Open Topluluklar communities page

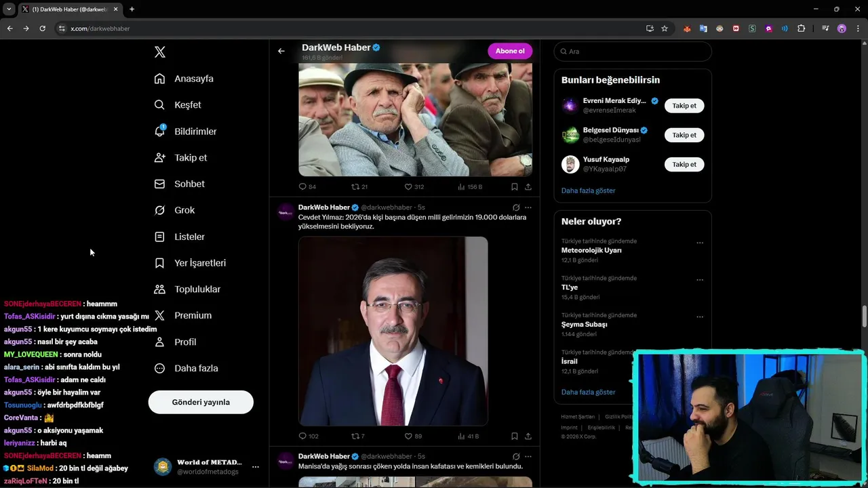(x=187, y=289)
